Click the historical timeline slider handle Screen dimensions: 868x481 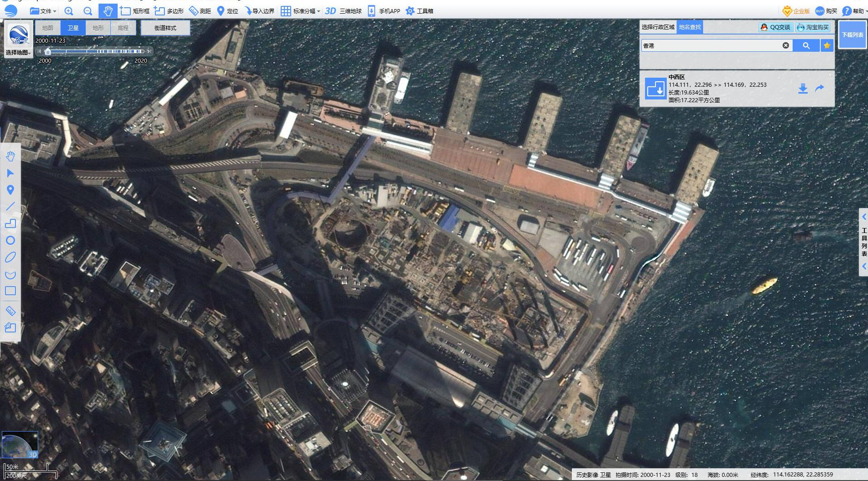coord(48,51)
